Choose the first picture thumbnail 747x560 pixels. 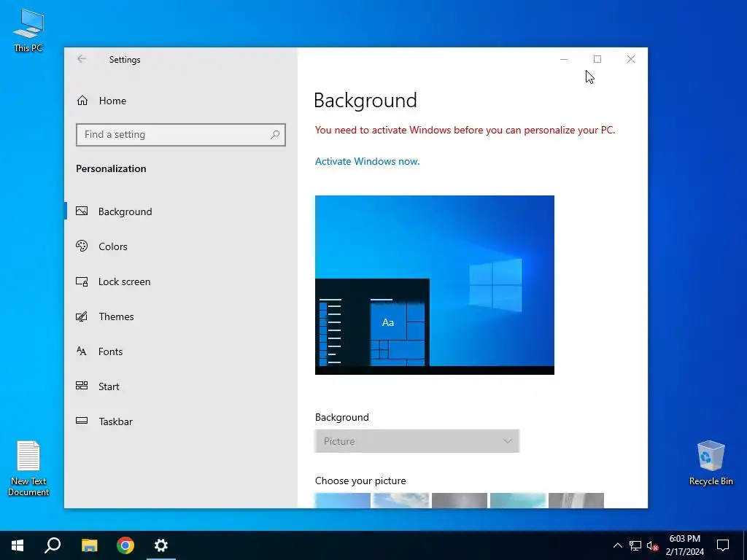(x=343, y=500)
